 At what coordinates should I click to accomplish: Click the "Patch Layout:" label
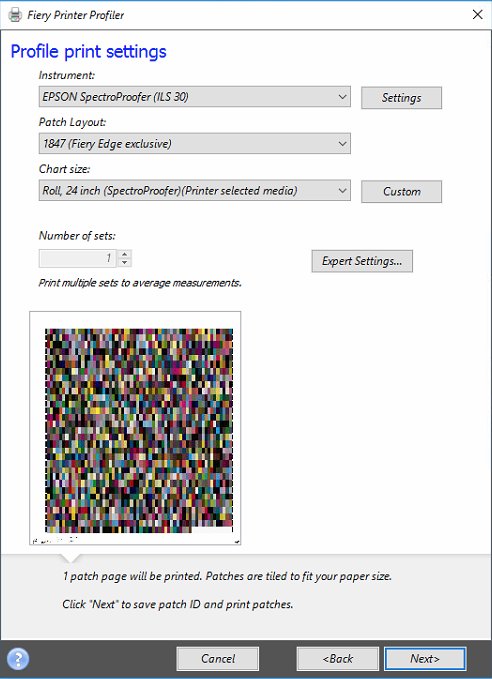click(72, 122)
